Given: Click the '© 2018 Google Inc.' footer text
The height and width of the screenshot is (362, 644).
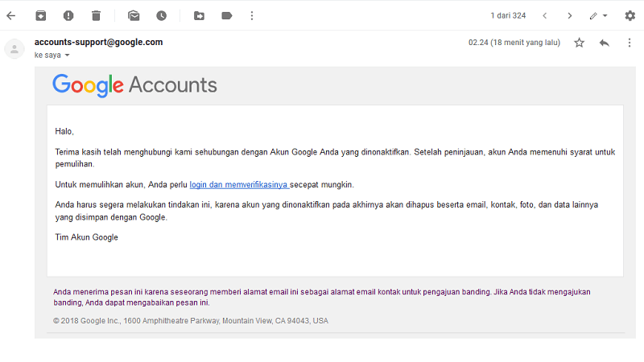Looking at the screenshot, I should click(x=191, y=320).
